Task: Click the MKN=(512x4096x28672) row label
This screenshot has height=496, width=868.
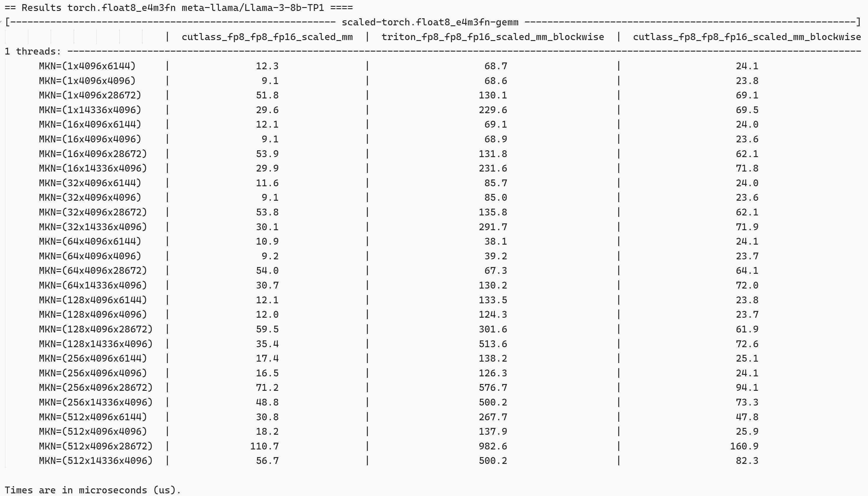Action: tap(96, 446)
